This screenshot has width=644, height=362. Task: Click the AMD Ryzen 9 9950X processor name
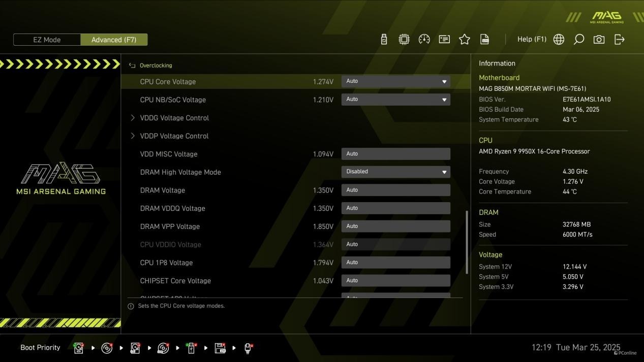pos(534,151)
